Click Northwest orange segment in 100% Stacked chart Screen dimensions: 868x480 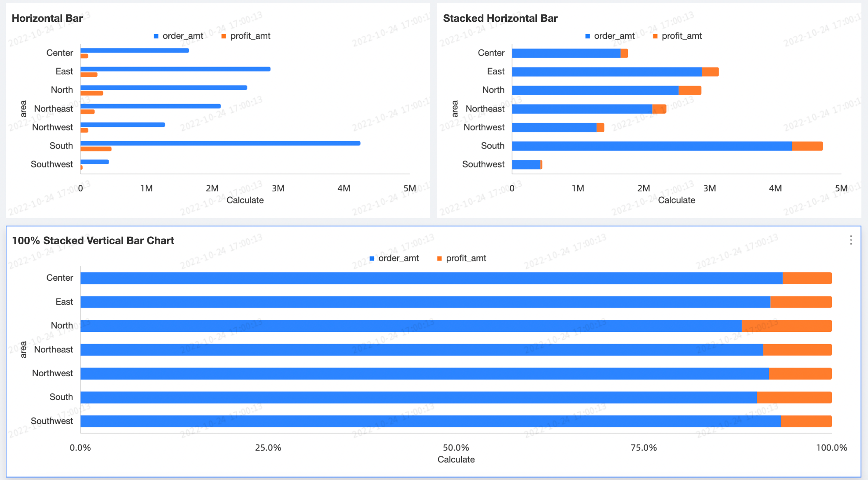(x=800, y=374)
